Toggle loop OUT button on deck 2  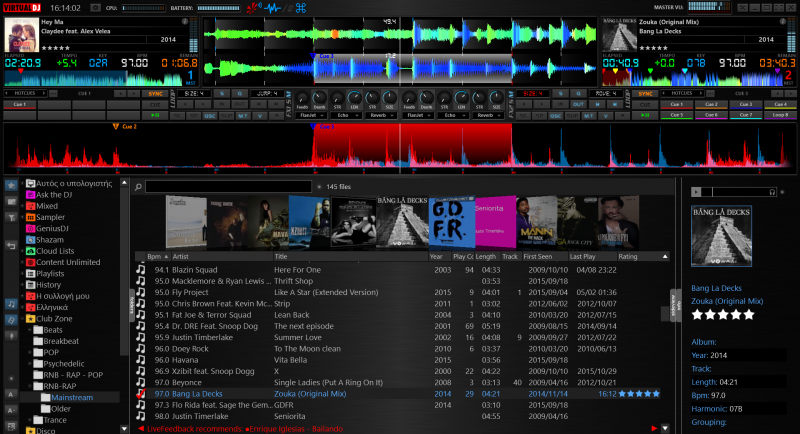pos(578,105)
